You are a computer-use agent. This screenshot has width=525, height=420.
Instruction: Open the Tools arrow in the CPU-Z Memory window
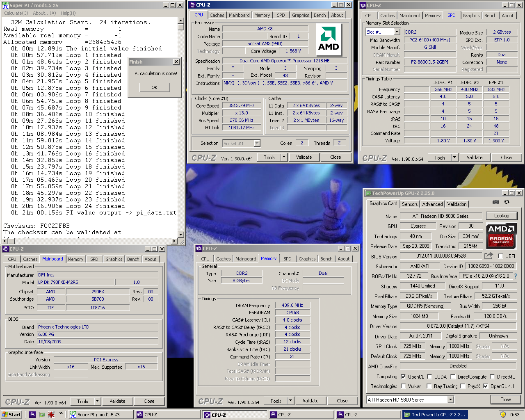pos(290,401)
